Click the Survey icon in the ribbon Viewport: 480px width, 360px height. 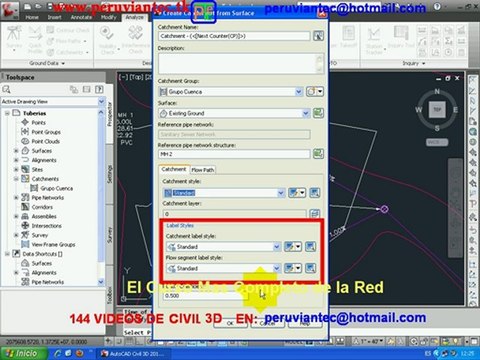click(14, 38)
